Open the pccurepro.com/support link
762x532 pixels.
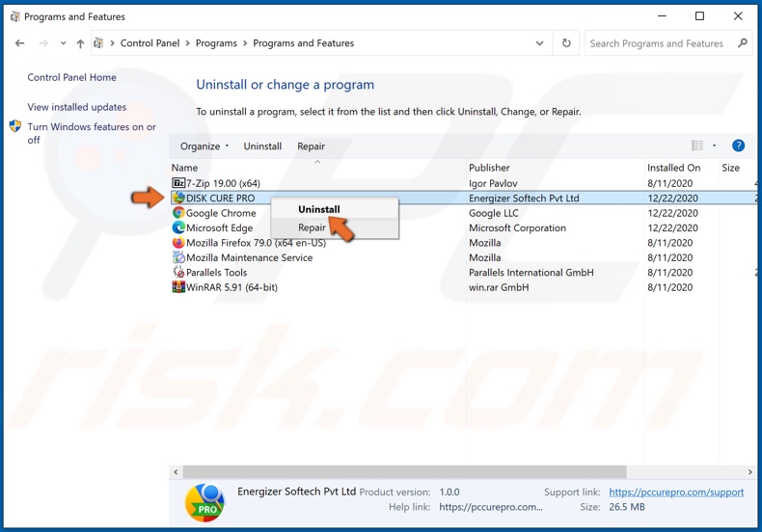[x=676, y=492]
